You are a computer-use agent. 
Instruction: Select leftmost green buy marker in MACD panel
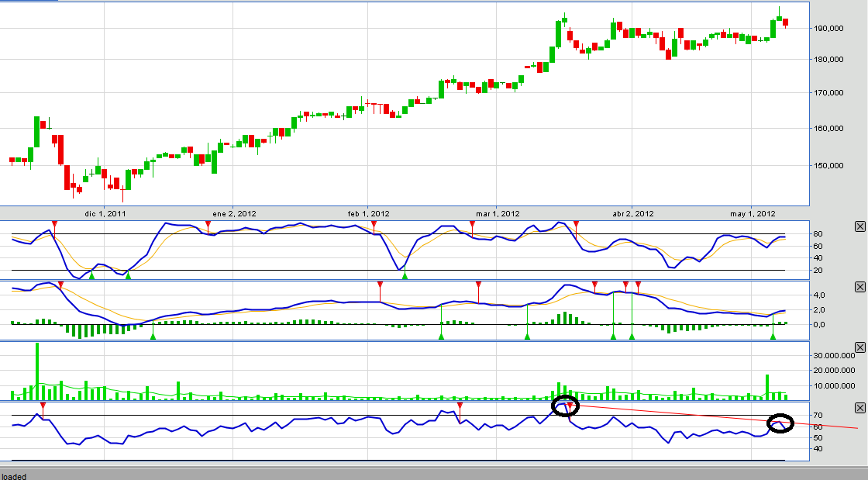(153, 336)
